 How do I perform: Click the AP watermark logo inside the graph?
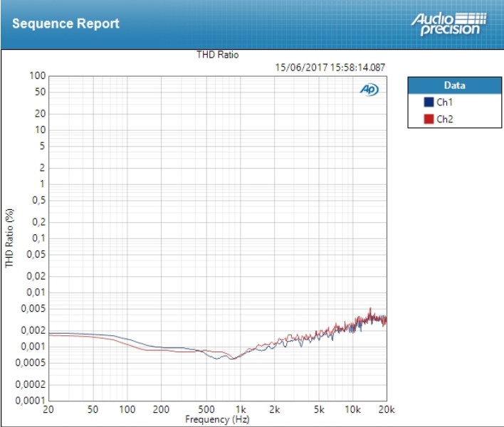[x=369, y=90]
